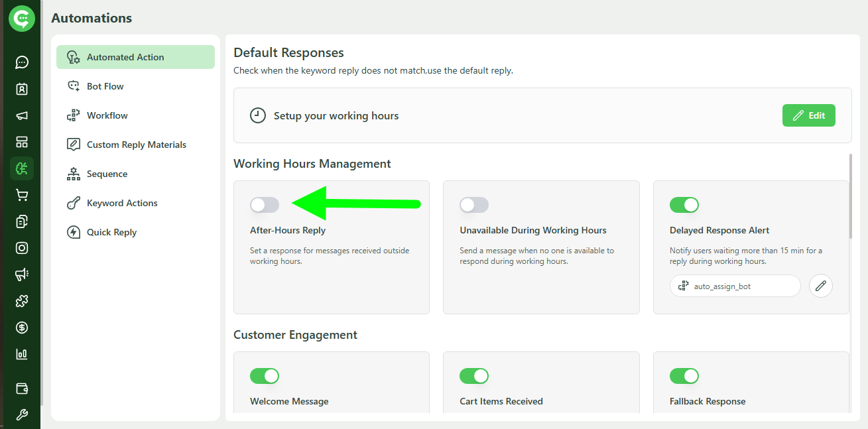
Task: Select Bot Flow from the automation menu
Action: (x=105, y=86)
